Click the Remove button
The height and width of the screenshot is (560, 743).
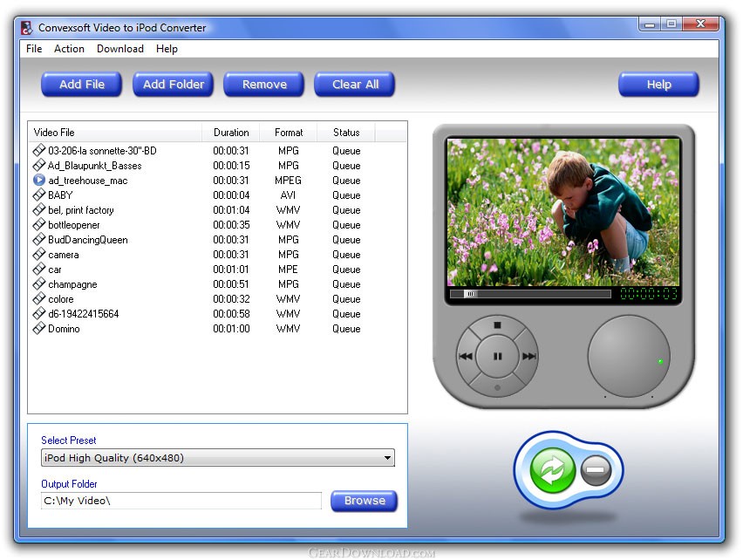264,85
